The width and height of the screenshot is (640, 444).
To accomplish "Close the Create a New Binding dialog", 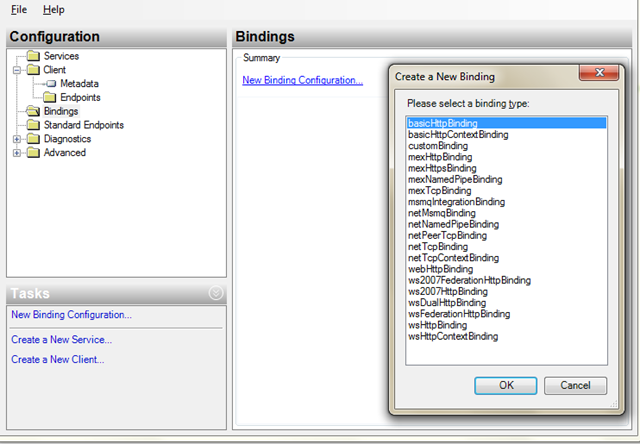I will 599,73.
